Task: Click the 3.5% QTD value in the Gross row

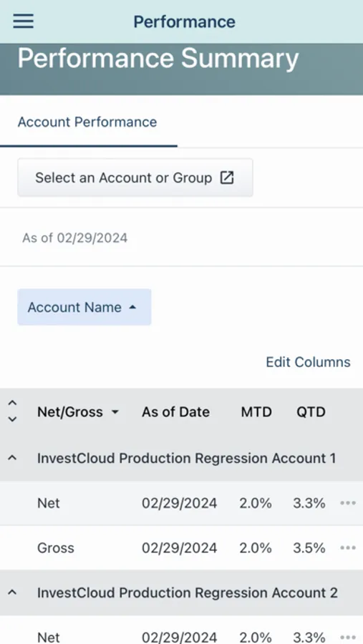Action: coord(309,548)
